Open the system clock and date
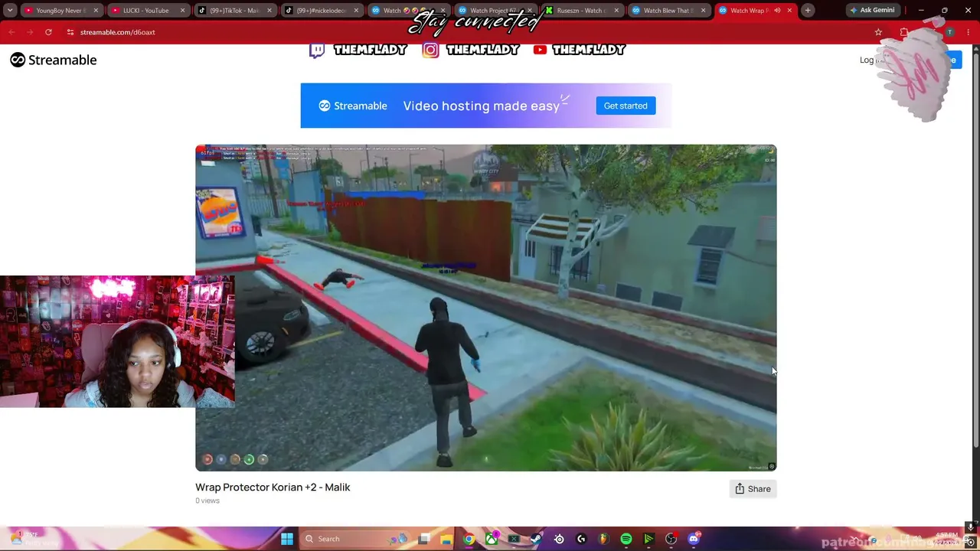This screenshot has width=980, height=551. [947, 539]
